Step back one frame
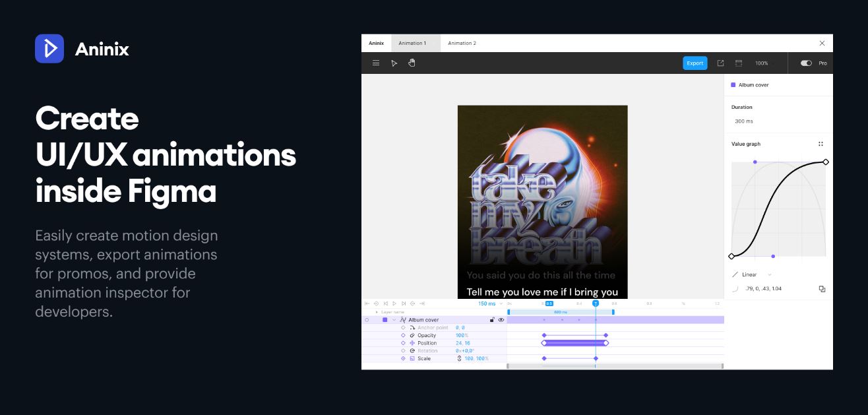The width and height of the screenshot is (868, 415). tap(385, 303)
